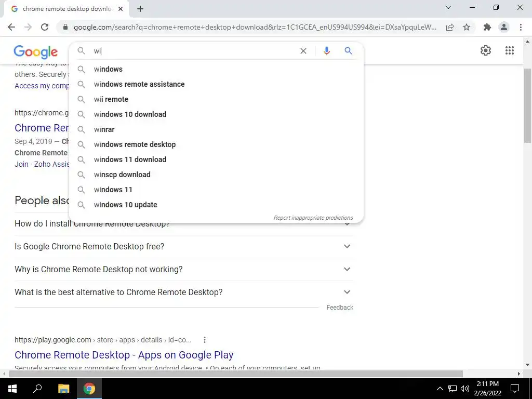Click 'Report inappropriate predictions'

tap(313, 218)
